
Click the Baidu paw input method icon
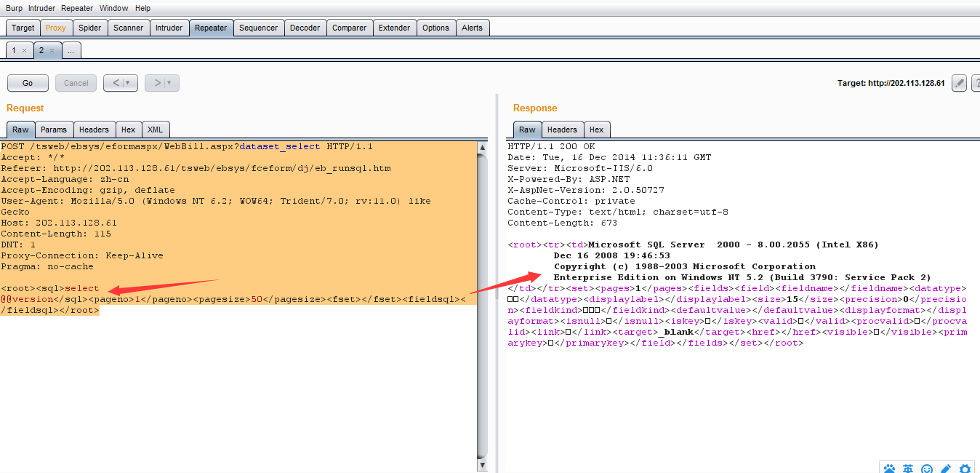coord(890,469)
